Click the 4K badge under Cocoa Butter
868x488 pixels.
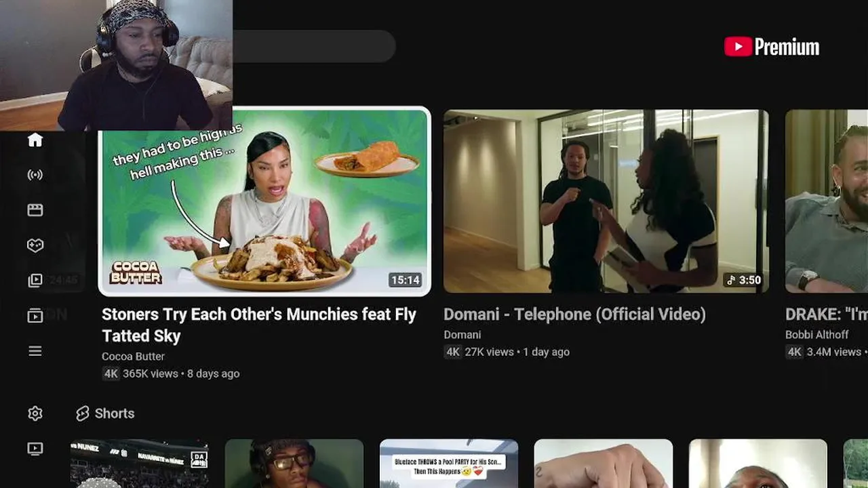[x=111, y=373]
